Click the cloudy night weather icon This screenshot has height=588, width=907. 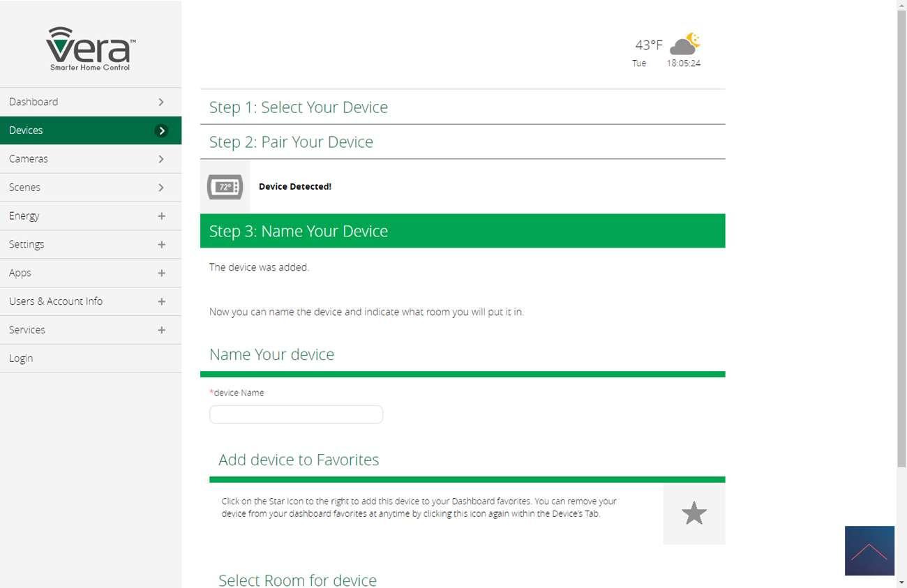[684, 44]
